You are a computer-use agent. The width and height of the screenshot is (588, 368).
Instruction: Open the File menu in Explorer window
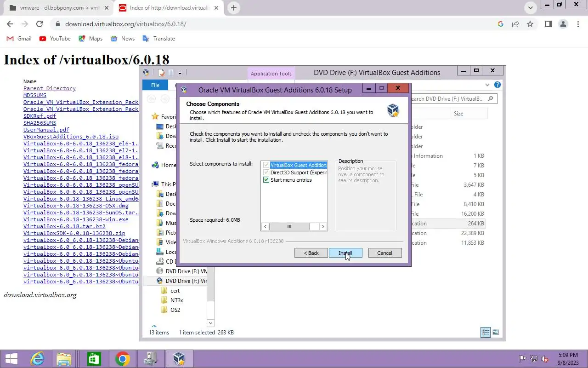point(155,85)
